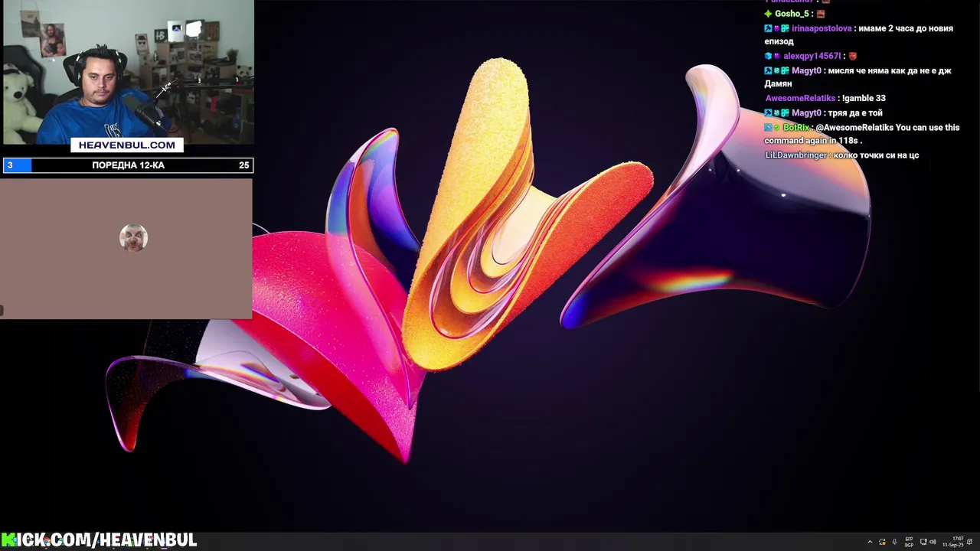Image resolution: width=980 pixels, height=551 pixels.
Task: Click the goal target number 25
Action: pos(243,165)
